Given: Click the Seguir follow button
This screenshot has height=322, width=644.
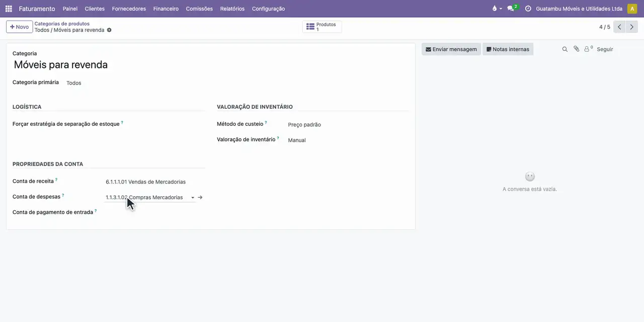Looking at the screenshot, I should [x=605, y=49].
